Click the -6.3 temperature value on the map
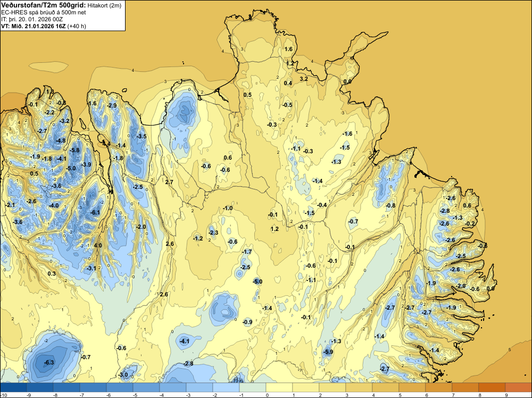This screenshot has width=532, height=398. [49, 362]
